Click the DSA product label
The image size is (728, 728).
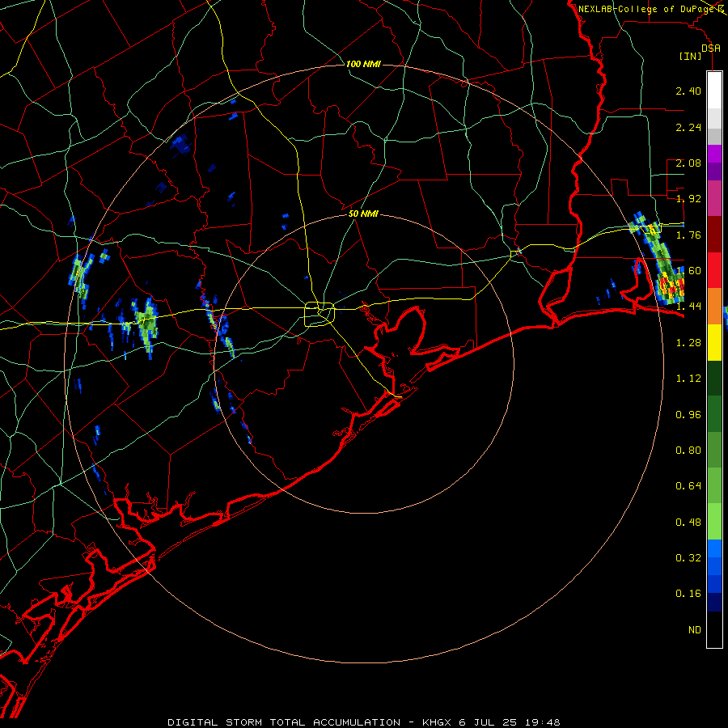click(711, 48)
